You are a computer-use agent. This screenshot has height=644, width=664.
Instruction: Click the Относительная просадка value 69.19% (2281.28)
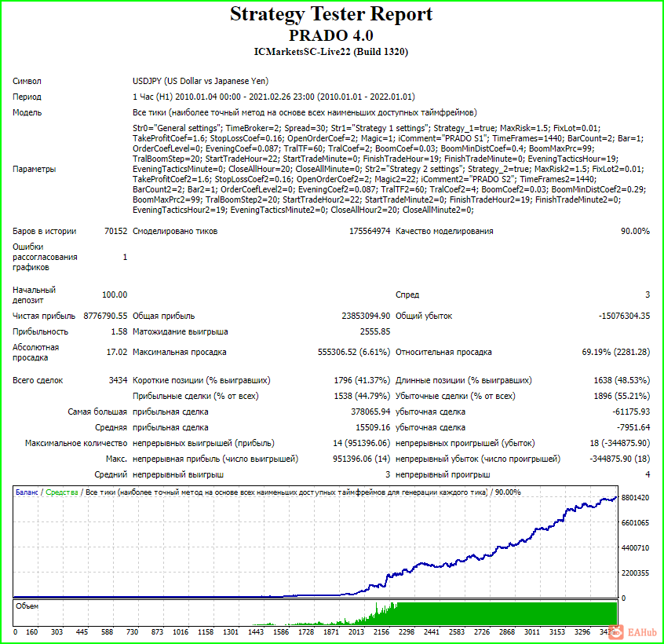pyautogui.click(x=615, y=352)
